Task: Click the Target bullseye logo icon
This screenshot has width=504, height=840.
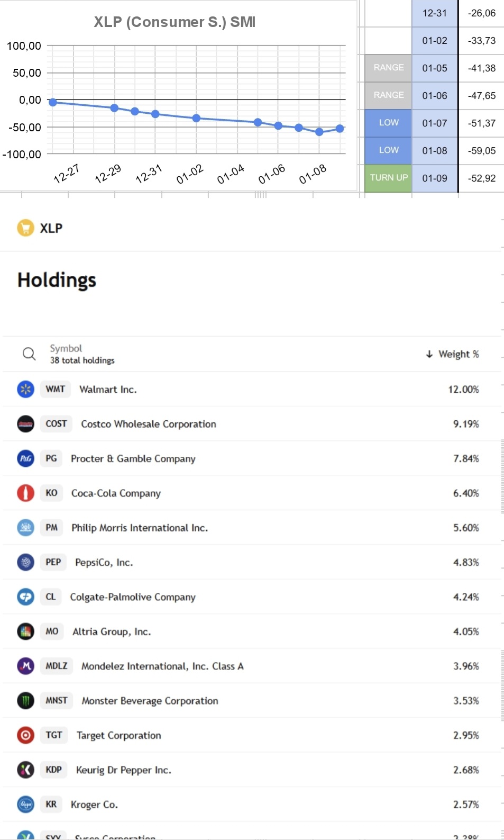Action: (x=25, y=735)
